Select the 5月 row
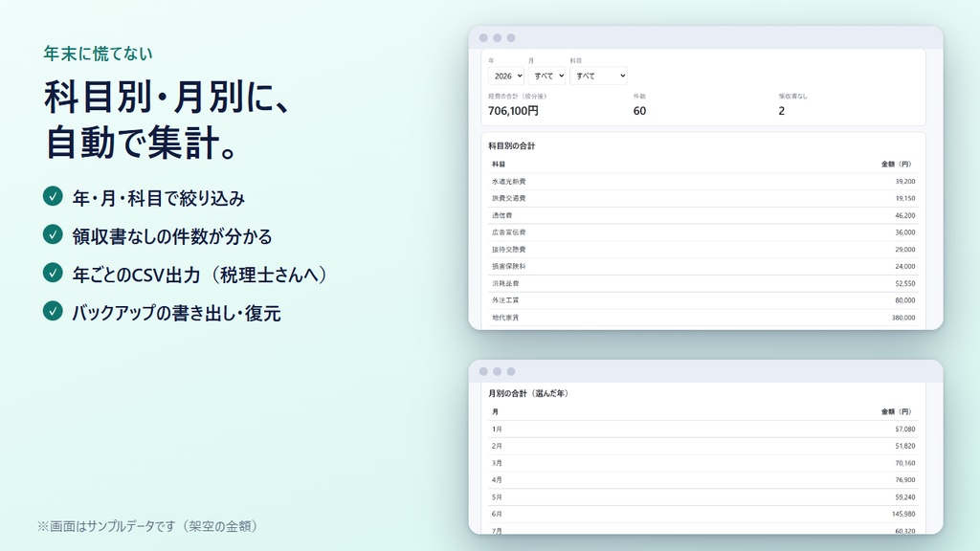980x551 pixels. click(703, 497)
